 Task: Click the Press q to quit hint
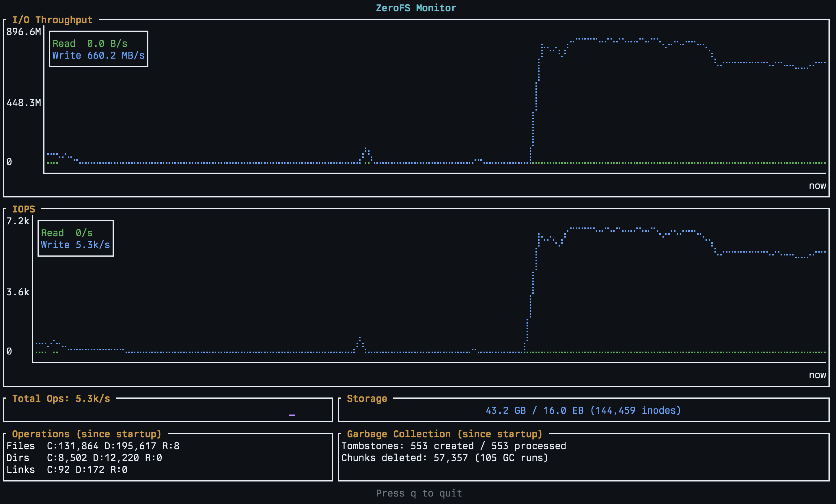point(419,493)
